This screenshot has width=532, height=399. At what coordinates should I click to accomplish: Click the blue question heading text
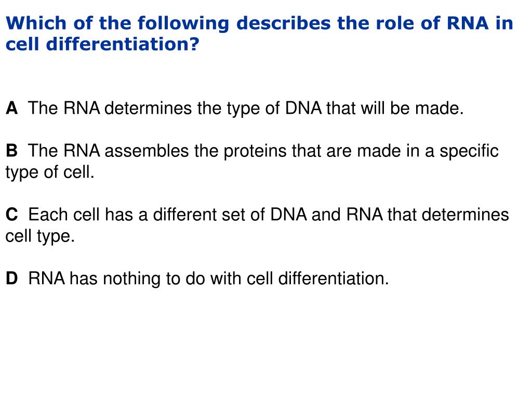260,34
